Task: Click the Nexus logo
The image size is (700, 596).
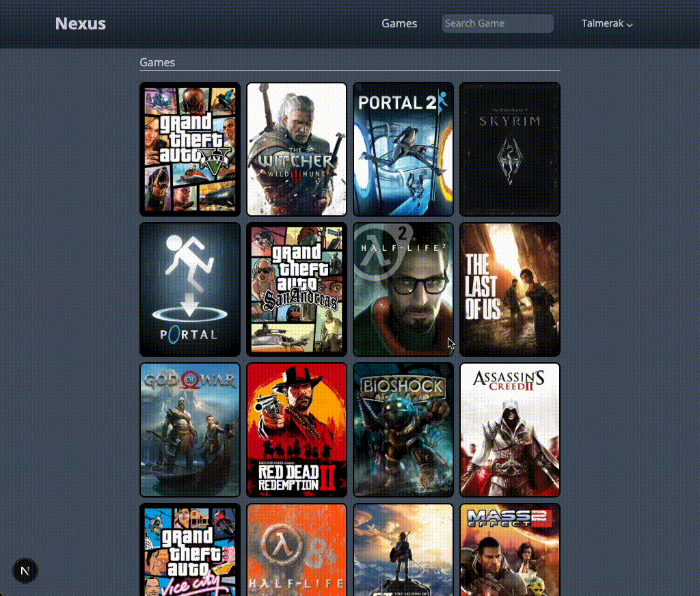Action: click(81, 24)
